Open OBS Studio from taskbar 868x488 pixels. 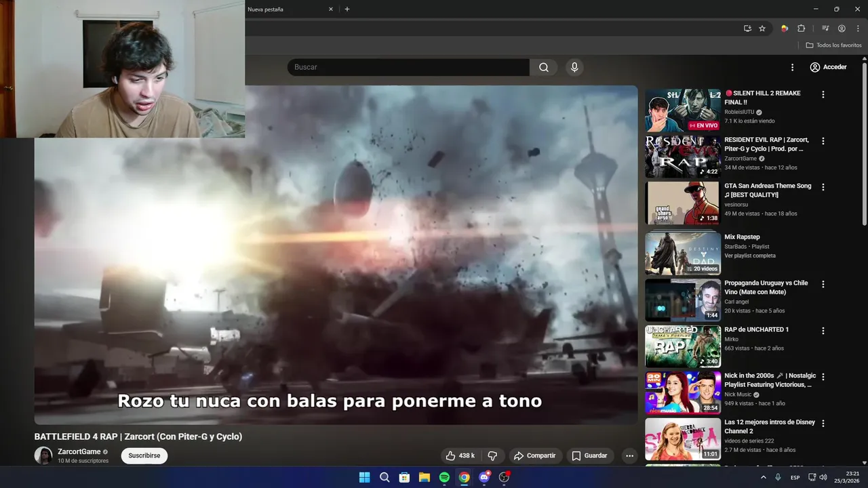click(x=504, y=477)
